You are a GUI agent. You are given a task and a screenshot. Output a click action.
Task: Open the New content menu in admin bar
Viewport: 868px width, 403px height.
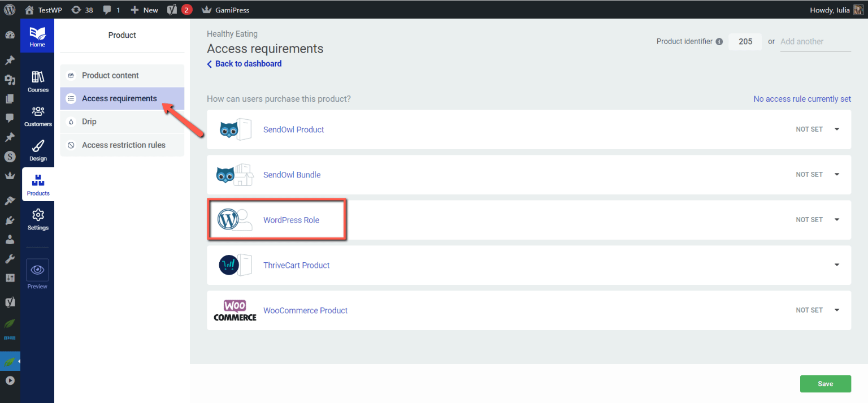[144, 10]
